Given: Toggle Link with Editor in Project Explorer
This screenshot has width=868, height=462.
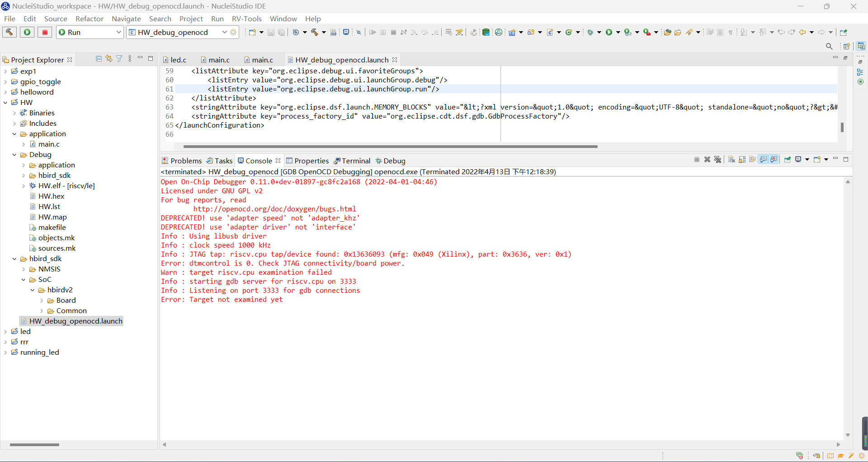Looking at the screenshot, I should pos(109,59).
